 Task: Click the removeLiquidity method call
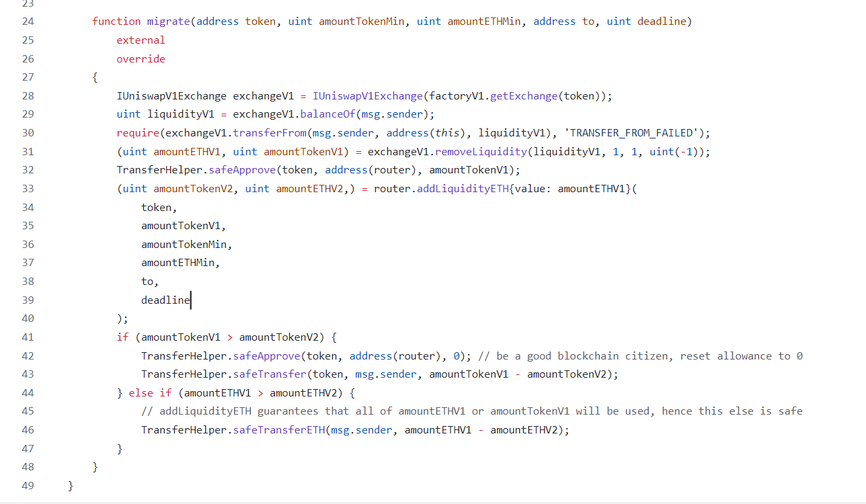(x=484, y=152)
